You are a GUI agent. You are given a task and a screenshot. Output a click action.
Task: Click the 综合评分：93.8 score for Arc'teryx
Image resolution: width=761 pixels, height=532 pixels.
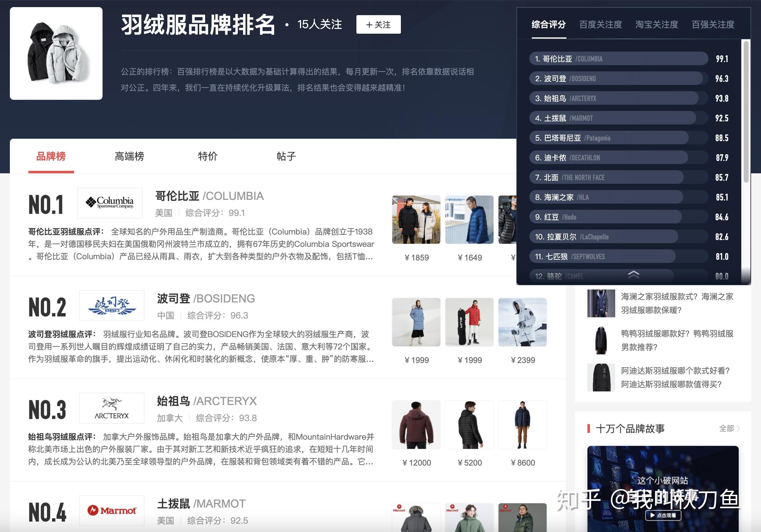coord(226,418)
